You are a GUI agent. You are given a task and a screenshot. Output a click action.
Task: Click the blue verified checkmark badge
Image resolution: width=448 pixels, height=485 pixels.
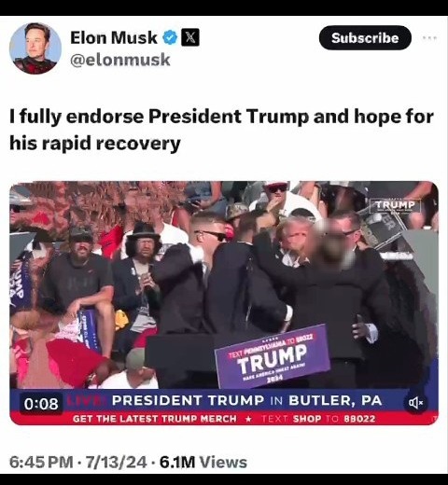171,38
